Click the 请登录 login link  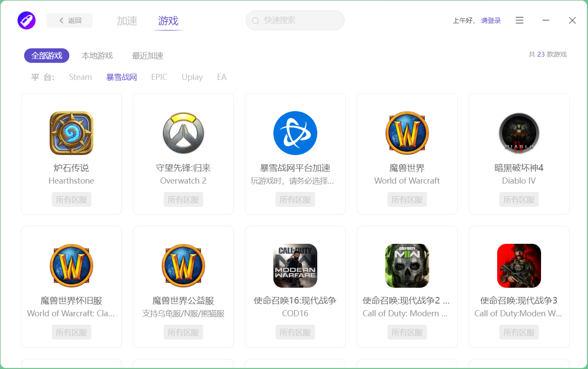click(491, 21)
